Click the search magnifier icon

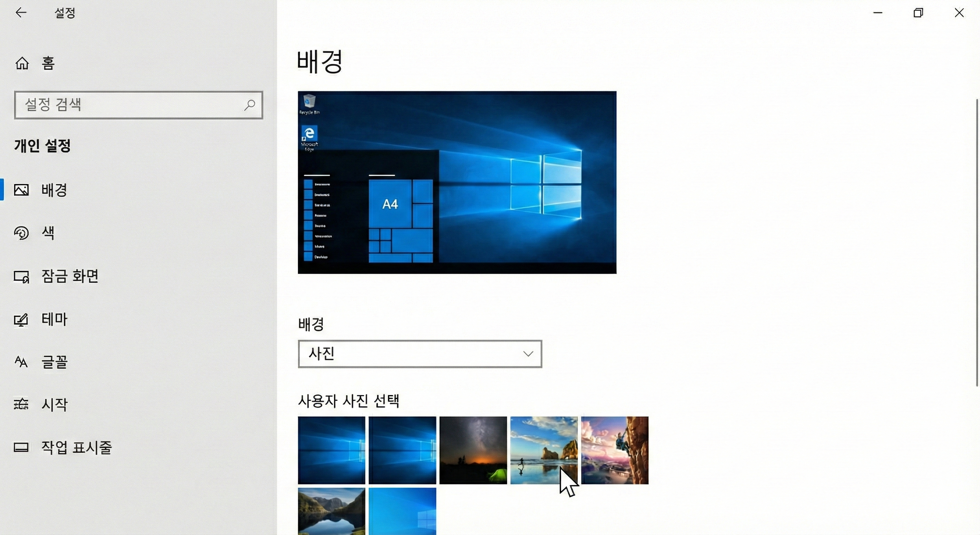(x=250, y=105)
